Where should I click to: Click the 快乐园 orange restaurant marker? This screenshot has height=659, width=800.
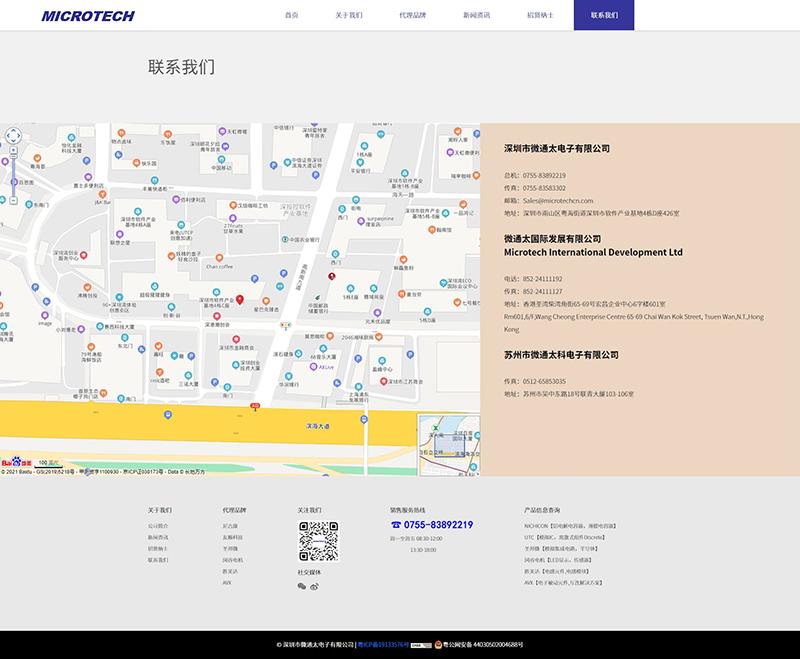tap(136, 163)
